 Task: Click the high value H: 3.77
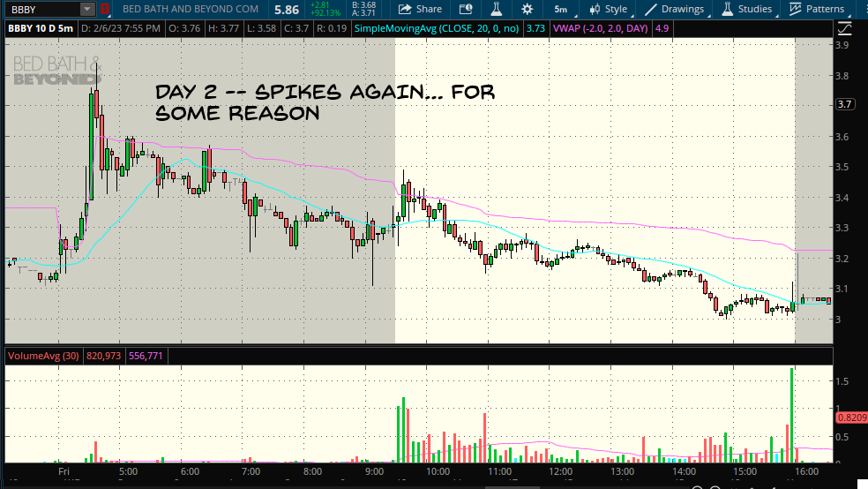[224, 28]
